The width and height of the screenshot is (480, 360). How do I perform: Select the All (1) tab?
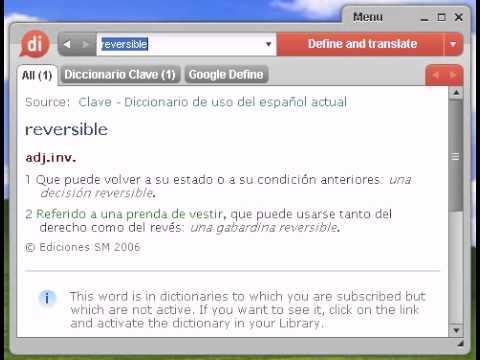[x=37, y=75]
